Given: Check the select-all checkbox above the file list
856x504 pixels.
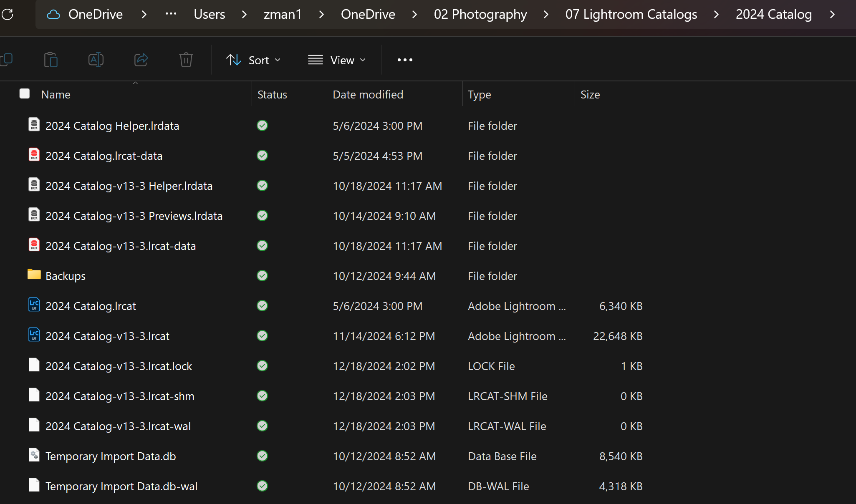Looking at the screenshot, I should pos(25,93).
